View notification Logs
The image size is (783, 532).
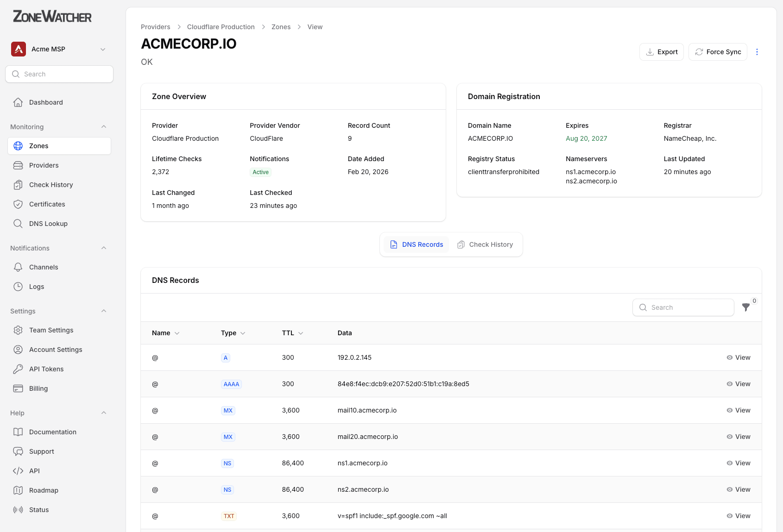[x=37, y=286]
